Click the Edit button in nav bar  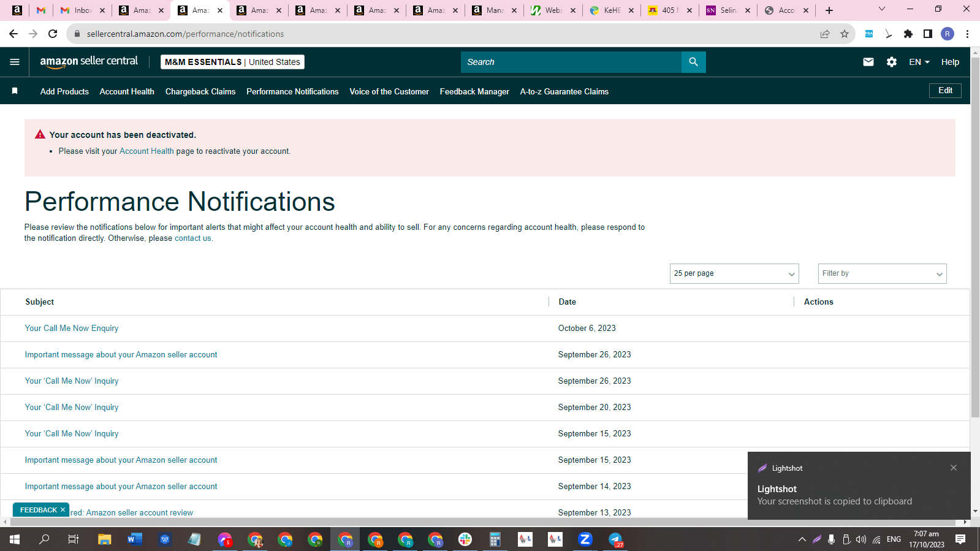945,90
